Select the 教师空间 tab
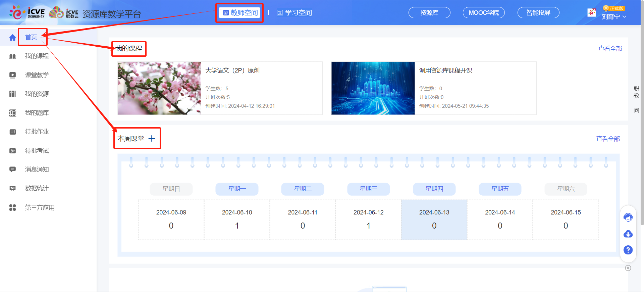 pos(240,13)
